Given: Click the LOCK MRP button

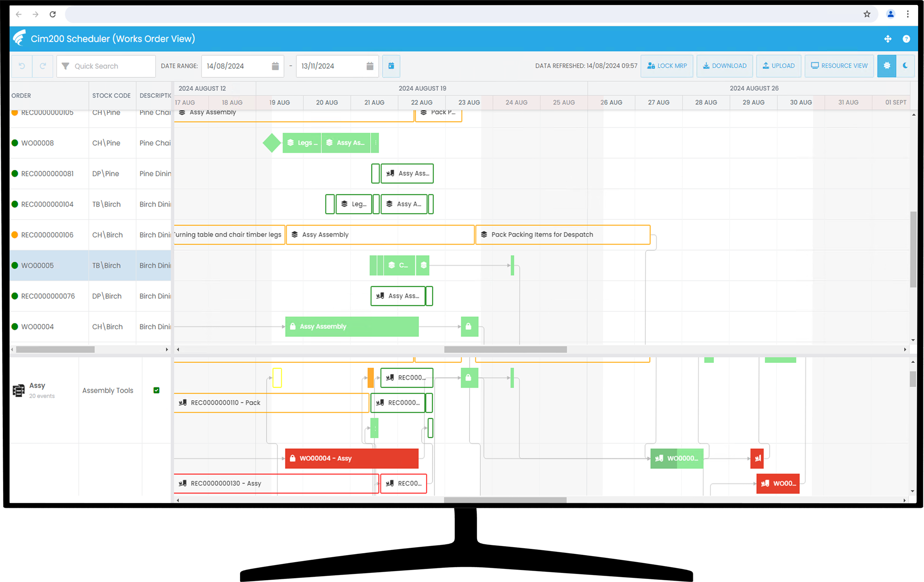Looking at the screenshot, I should [x=667, y=66].
